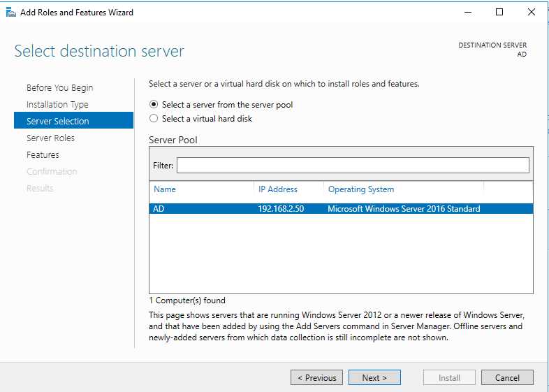Proceed with the Next button
The width and height of the screenshot is (549, 392).
point(374,377)
